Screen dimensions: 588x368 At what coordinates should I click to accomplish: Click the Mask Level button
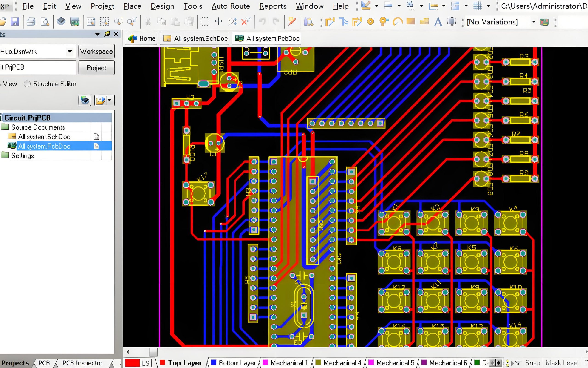(x=562, y=363)
